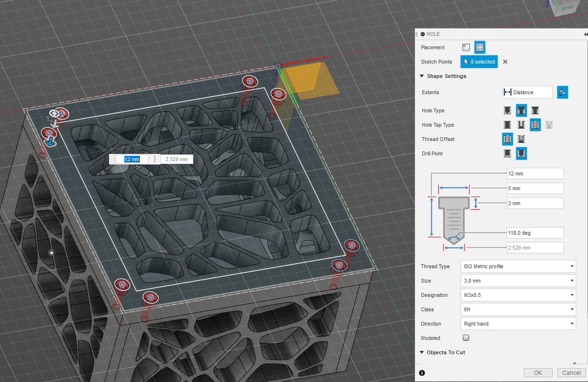Cancel the Hole dialog
This screenshot has height=382, width=588.
click(571, 373)
